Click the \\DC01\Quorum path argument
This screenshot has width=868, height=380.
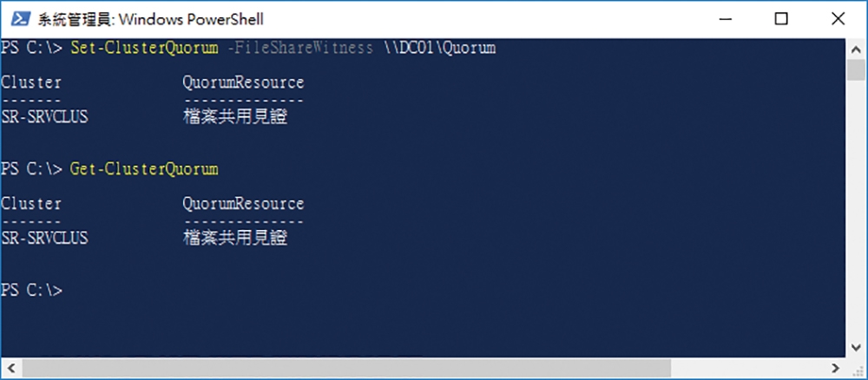coord(440,48)
